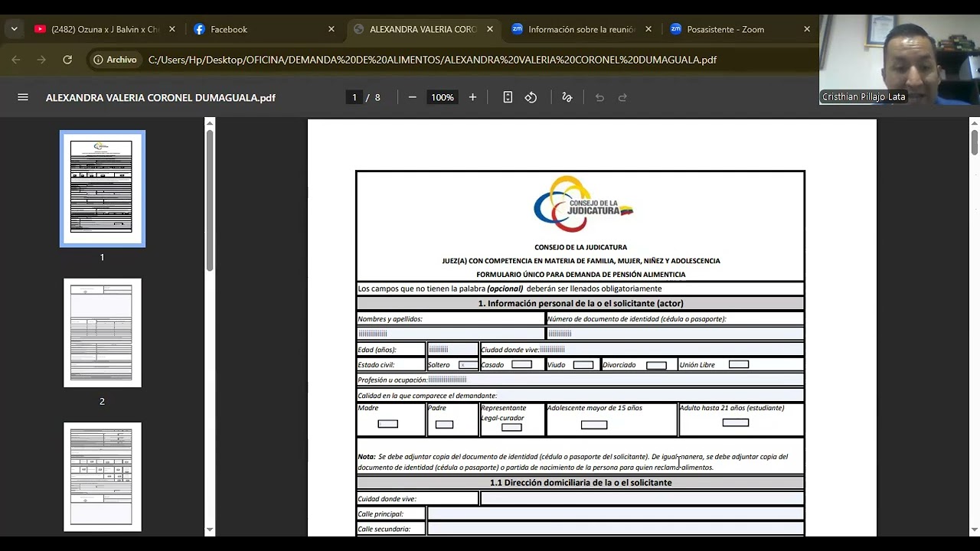980x551 pixels.
Task: Check the Unión Libre checkbox
Action: click(x=739, y=364)
